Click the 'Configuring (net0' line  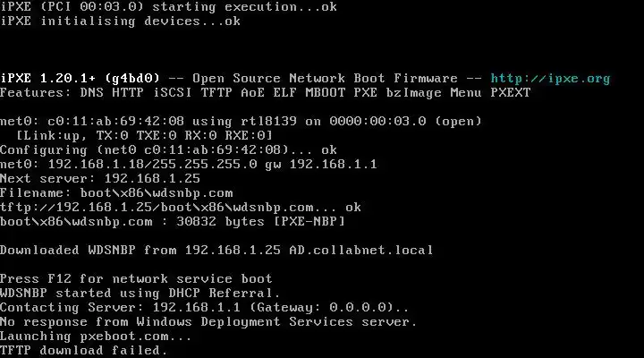168,149
